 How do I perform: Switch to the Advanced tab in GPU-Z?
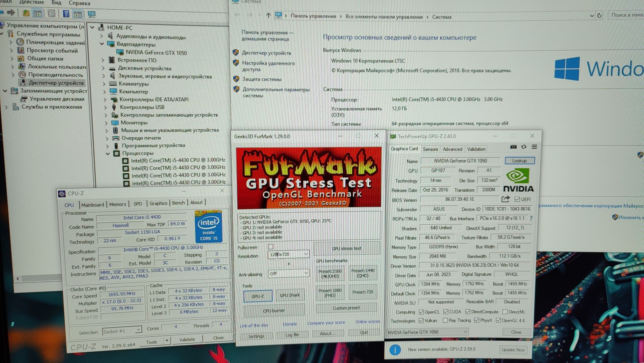click(452, 149)
